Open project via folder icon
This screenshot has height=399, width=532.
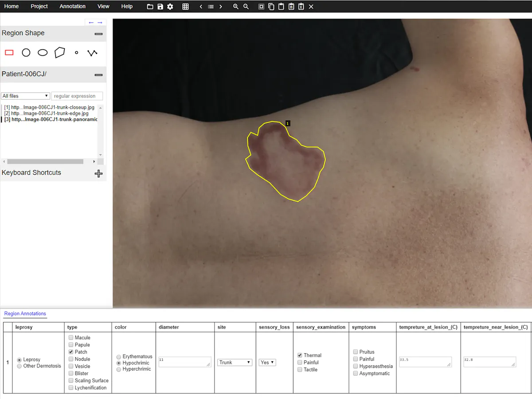pyautogui.click(x=150, y=7)
